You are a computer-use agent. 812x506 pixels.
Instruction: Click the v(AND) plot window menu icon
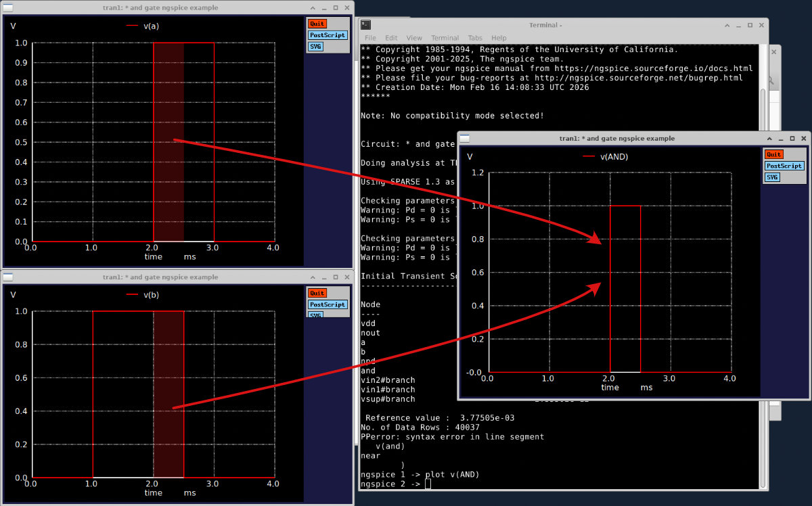click(464, 139)
